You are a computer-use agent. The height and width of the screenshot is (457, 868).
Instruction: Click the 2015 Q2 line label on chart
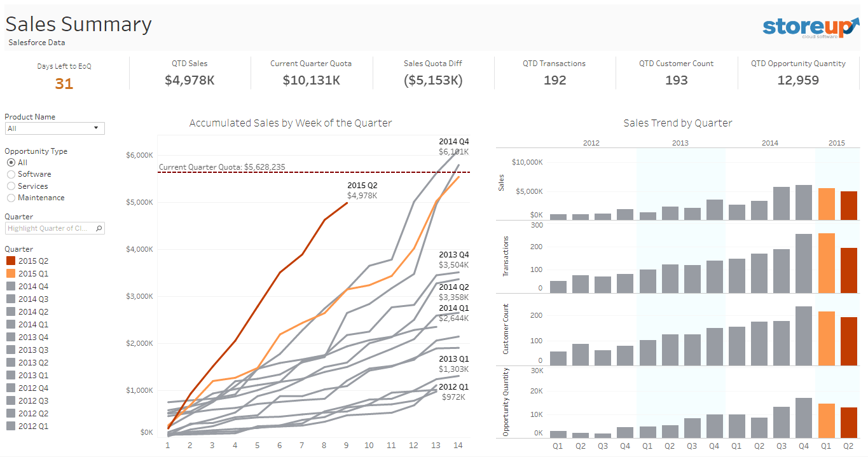point(362,190)
